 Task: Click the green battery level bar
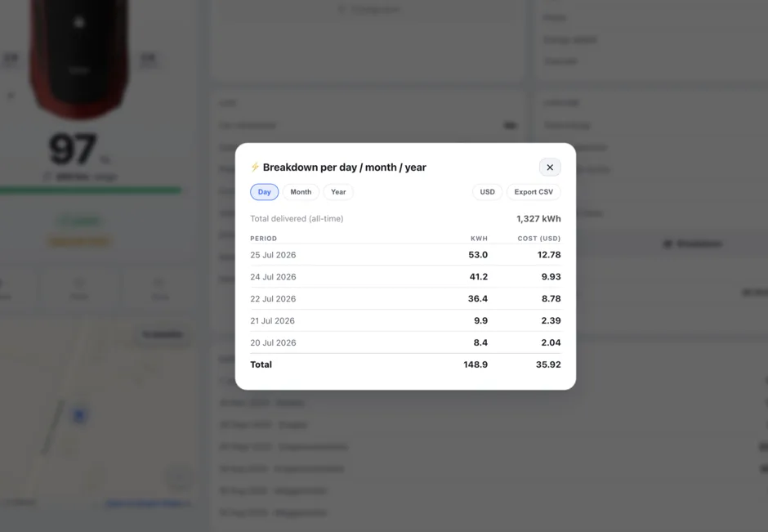(91, 190)
